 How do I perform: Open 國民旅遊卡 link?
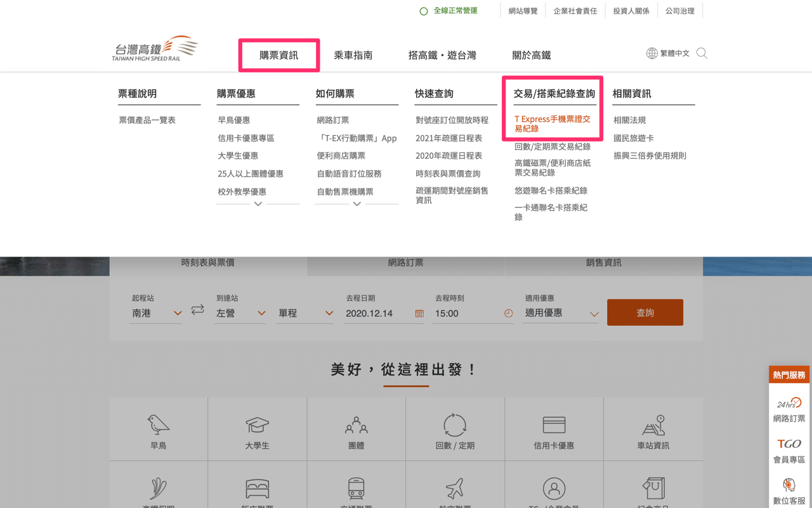coord(634,138)
